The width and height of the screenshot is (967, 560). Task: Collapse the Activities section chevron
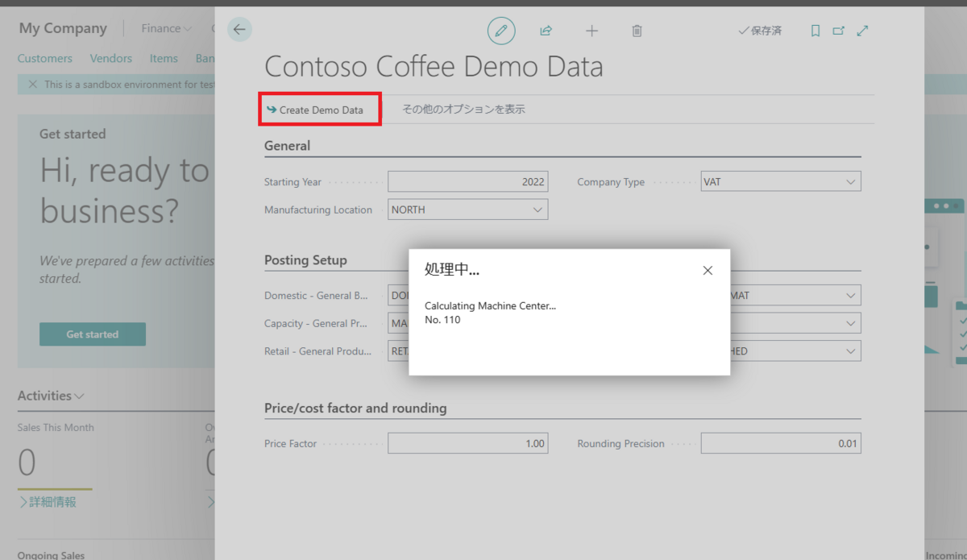78,396
